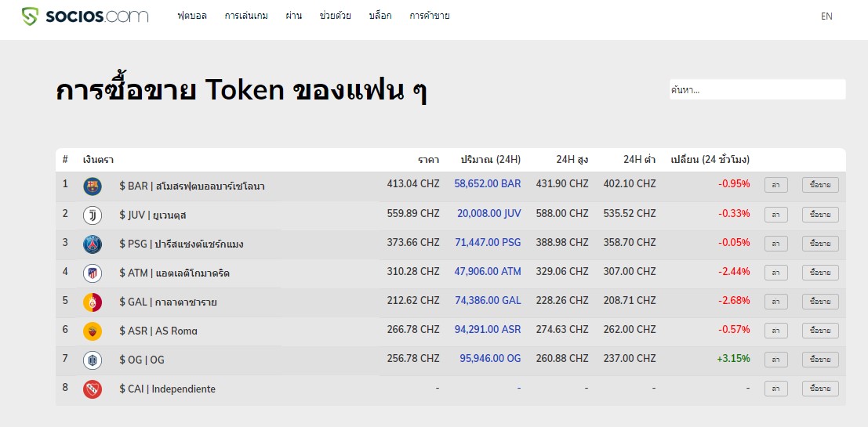The image size is (868, 427).
Task: Select the $ CAI | Independiente name
Action: (x=167, y=389)
